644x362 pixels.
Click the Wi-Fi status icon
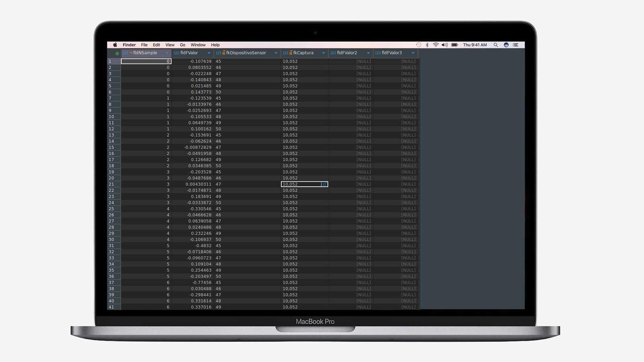[436, 45]
